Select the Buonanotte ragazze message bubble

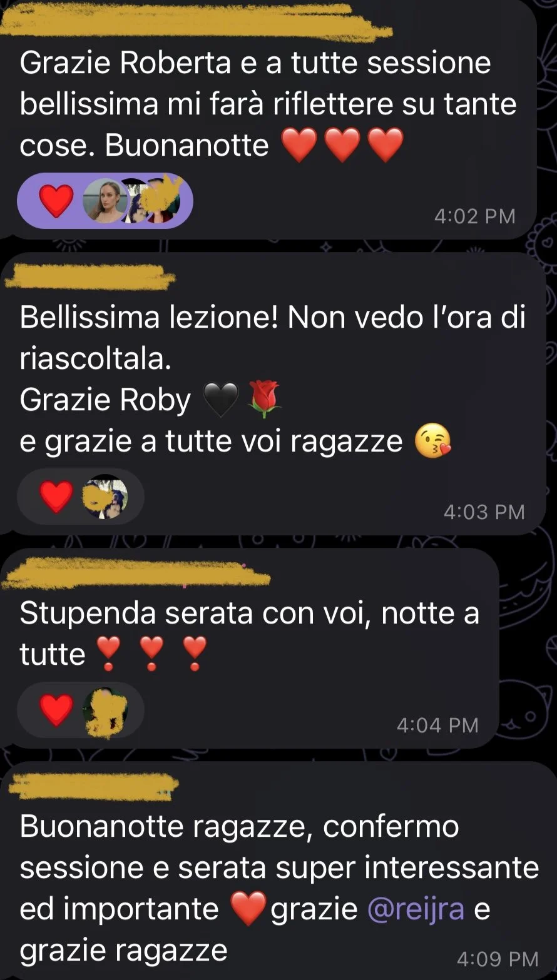click(272, 871)
